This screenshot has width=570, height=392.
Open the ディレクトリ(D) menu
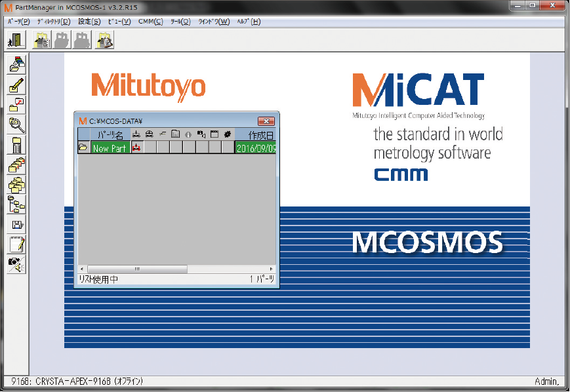coord(54,22)
